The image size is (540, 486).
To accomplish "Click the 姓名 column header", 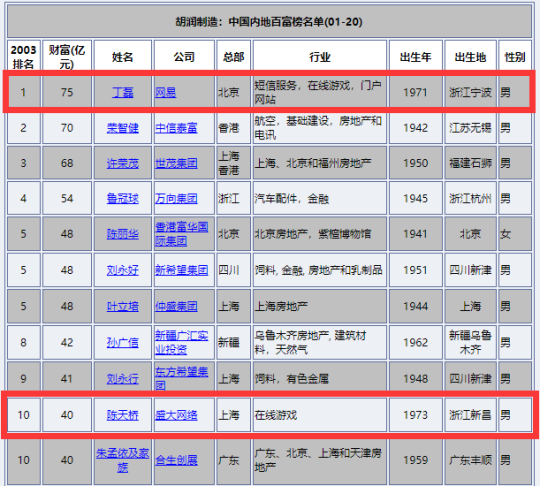I will tap(123, 57).
